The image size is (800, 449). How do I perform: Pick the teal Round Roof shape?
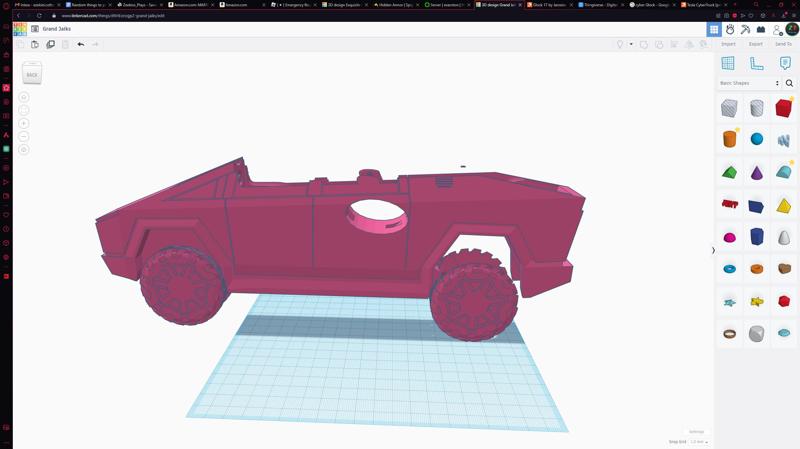click(x=784, y=172)
